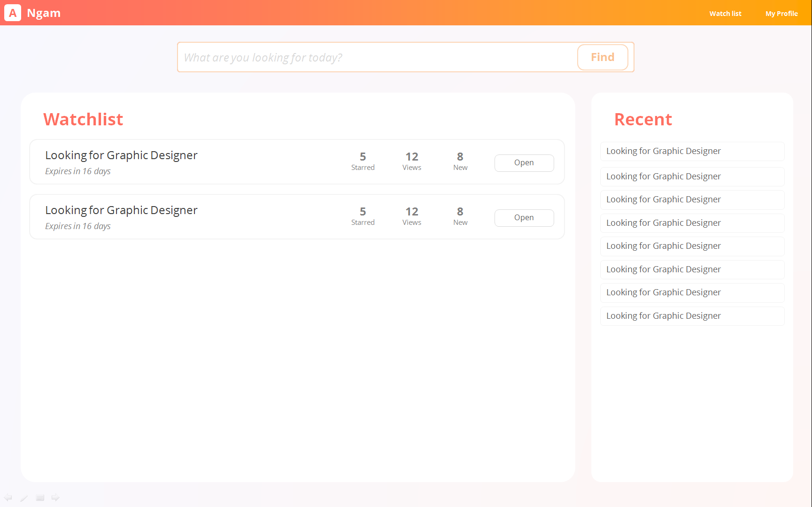Select the pen annotation tool icon
The height and width of the screenshot is (507, 812).
tap(24, 498)
